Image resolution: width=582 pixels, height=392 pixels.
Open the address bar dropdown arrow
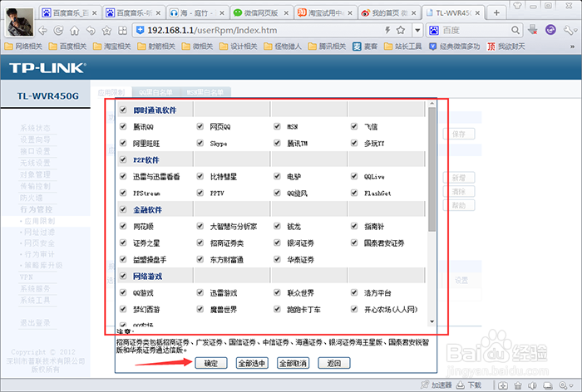pos(417,31)
